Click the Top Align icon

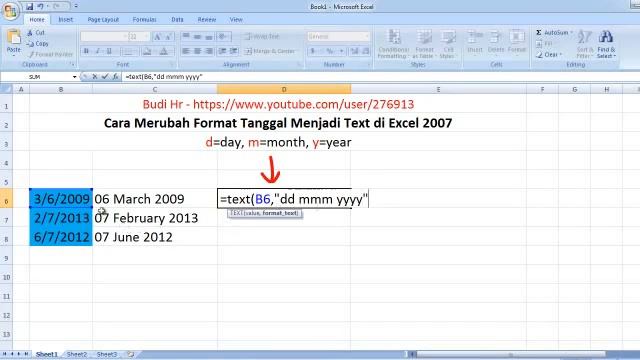pyautogui.click(x=186, y=37)
